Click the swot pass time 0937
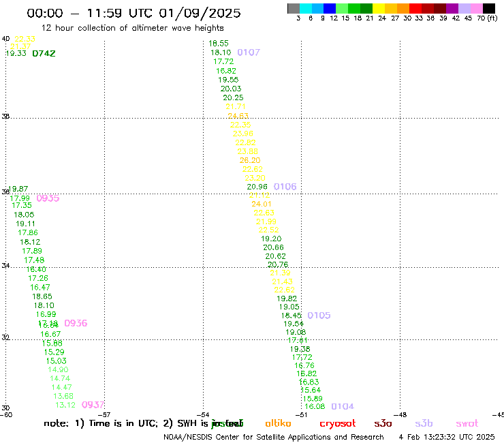504x443 pixels. click(93, 405)
